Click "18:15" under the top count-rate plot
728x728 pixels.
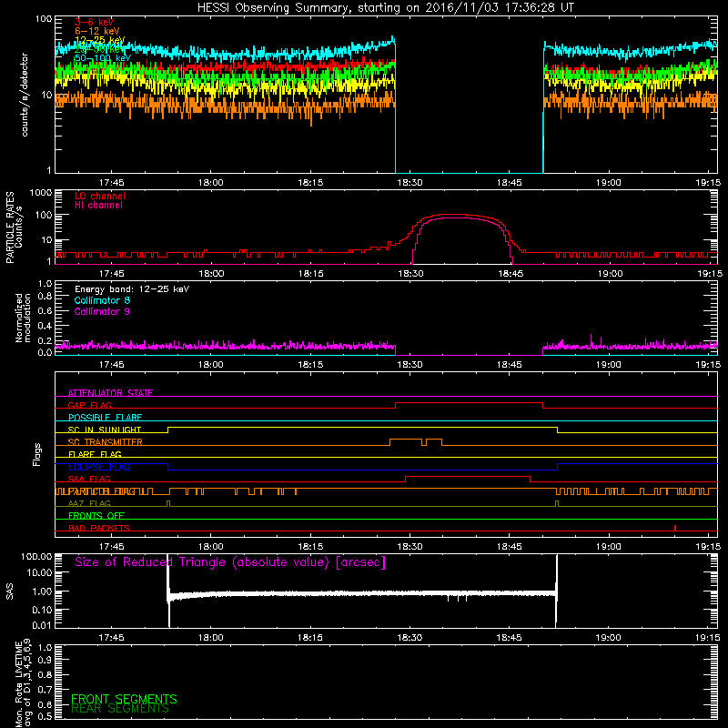[x=310, y=183]
